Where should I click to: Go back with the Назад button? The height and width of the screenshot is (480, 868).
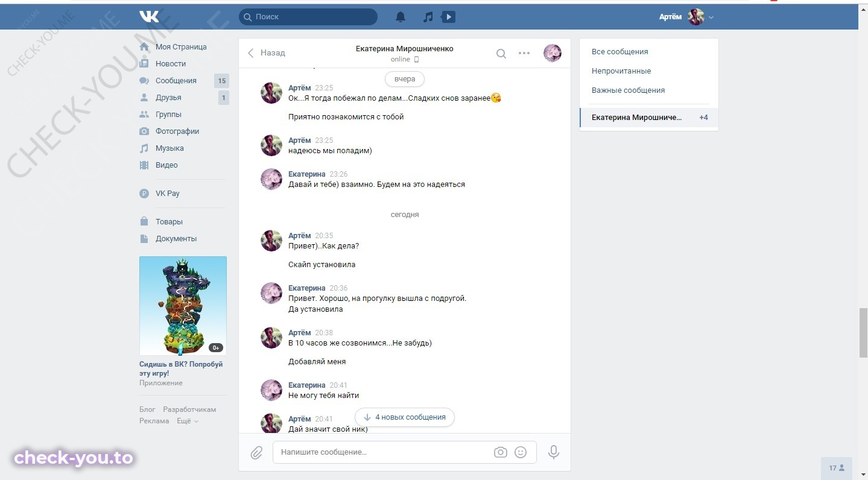[267, 53]
